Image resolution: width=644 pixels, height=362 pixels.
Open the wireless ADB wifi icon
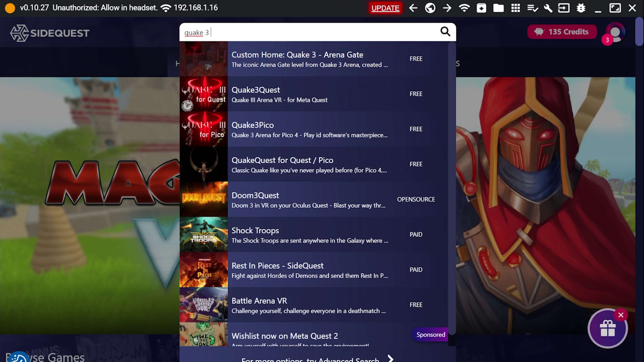[464, 8]
